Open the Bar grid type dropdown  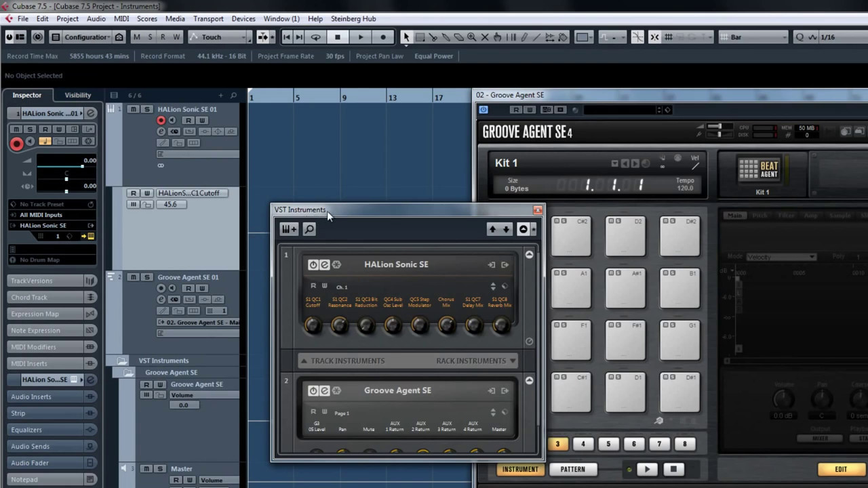point(752,37)
